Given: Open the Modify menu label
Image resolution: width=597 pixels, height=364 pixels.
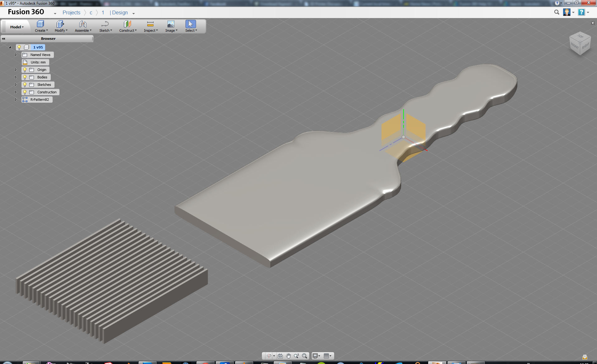Looking at the screenshot, I should (61, 30).
